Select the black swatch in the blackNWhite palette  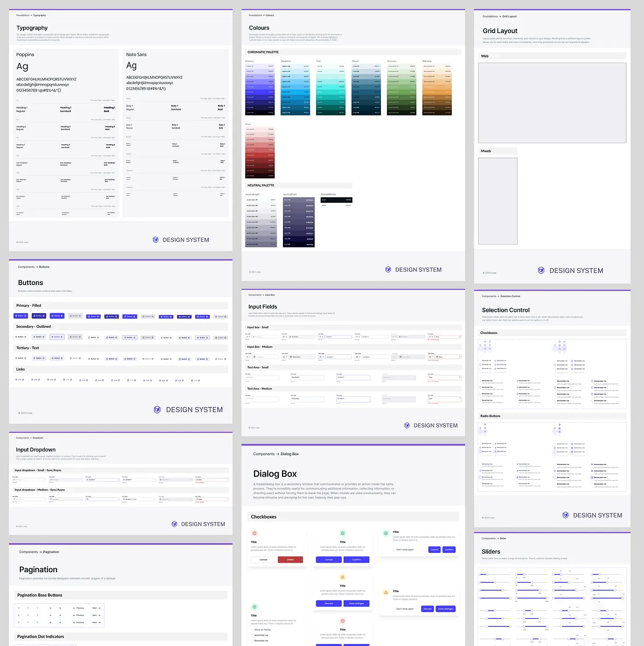[x=336, y=200]
